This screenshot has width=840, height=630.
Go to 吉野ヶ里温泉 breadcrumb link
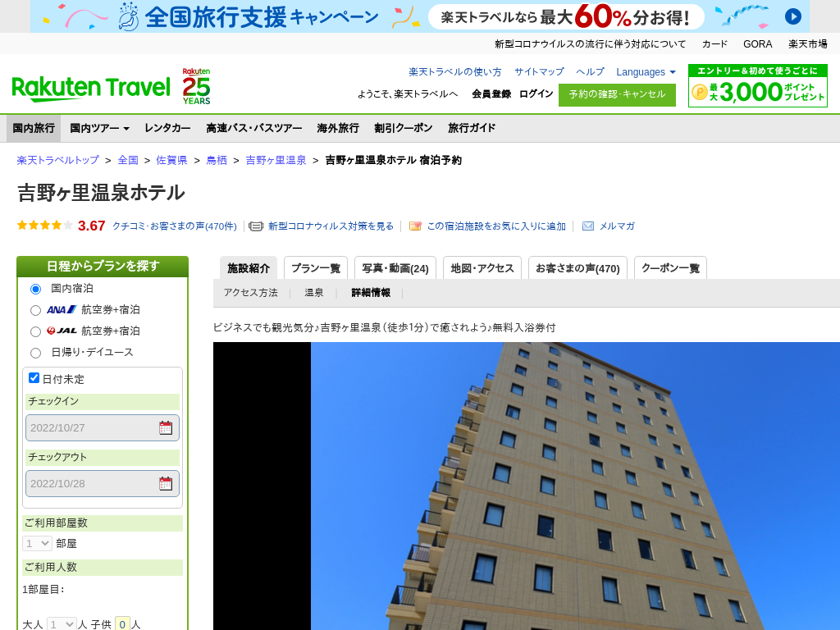click(x=276, y=160)
